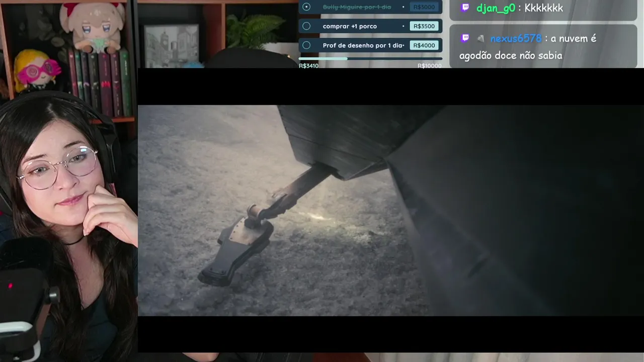Click the struck-through 'Bully Miguire por 1 dia' text
The image size is (644, 362).
(x=357, y=7)
